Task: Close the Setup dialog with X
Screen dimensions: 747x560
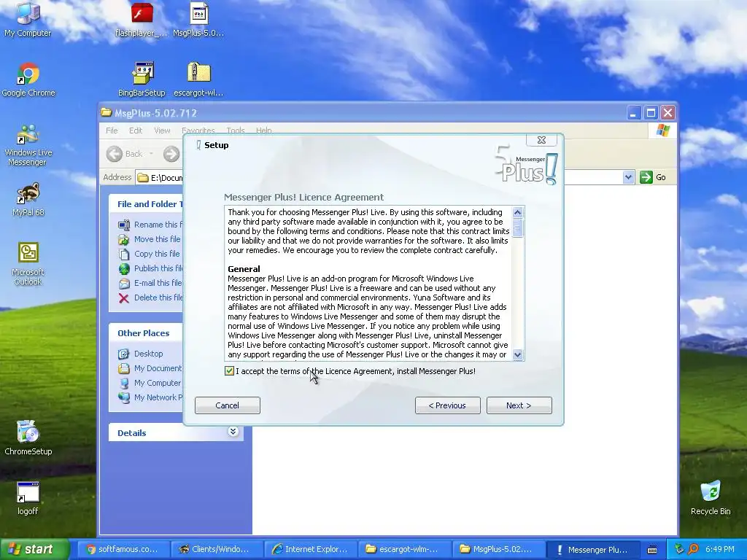Action: coord(542,140)
